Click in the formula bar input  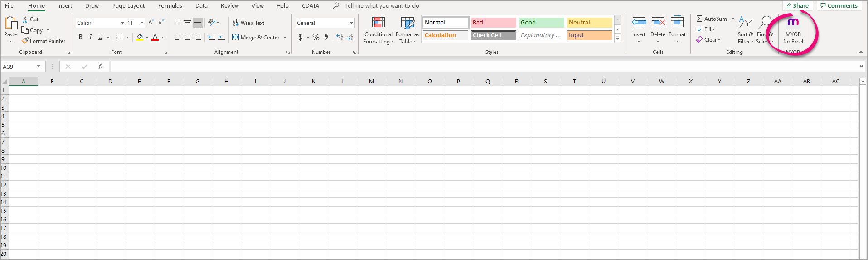484,67
